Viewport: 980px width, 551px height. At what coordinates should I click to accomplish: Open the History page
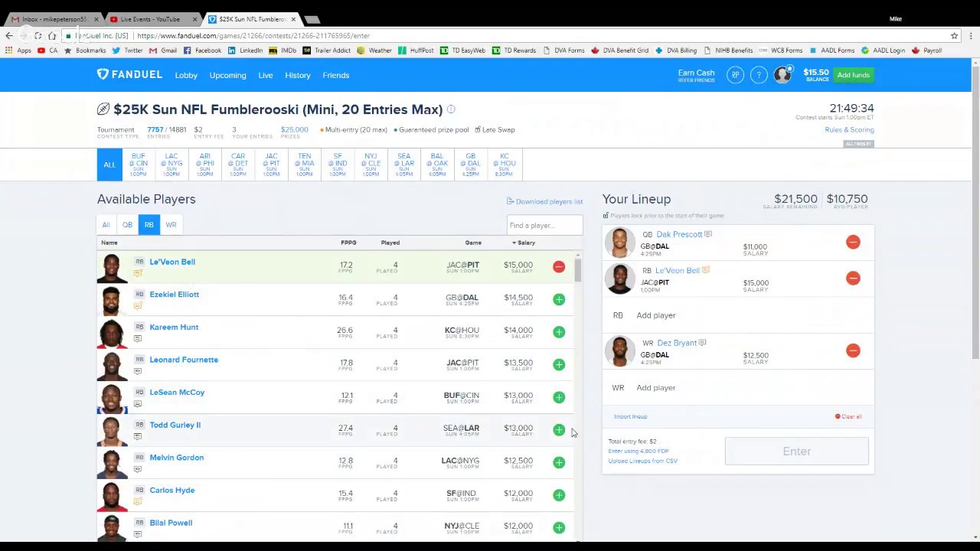tap(298, 75)
